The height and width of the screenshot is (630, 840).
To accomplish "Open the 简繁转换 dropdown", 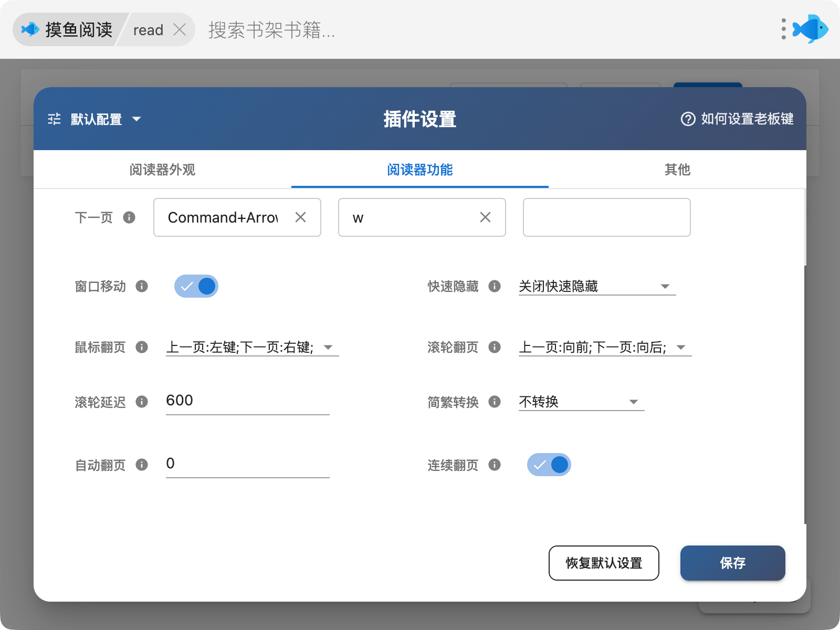I will (581, 402).
